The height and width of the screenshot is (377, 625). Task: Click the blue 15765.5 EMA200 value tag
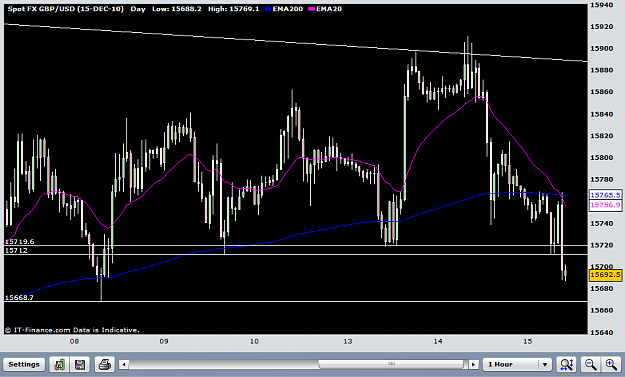click(605, 195)
